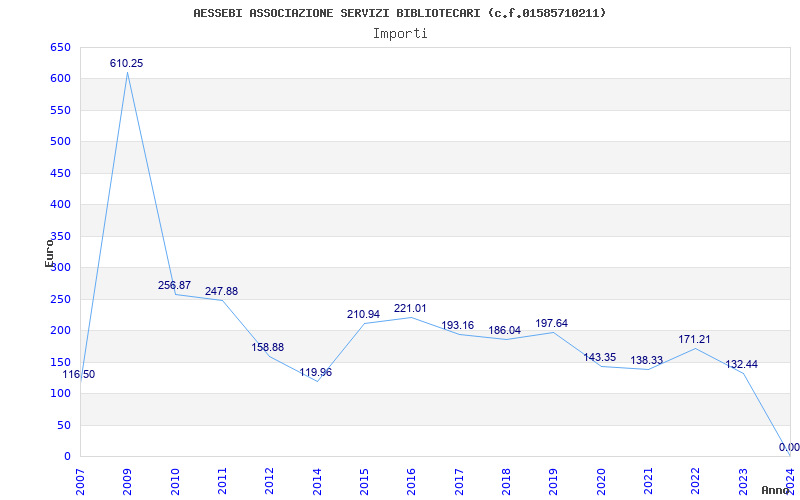The image size is (800, 500).
Task: Select the 186.04 value label
Action: tap(504, 330)
